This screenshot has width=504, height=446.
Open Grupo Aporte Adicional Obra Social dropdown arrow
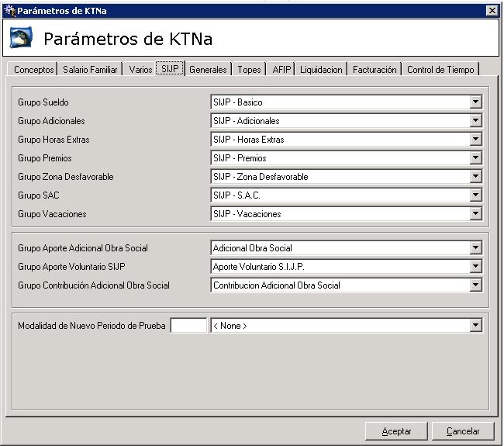[475, 248]
